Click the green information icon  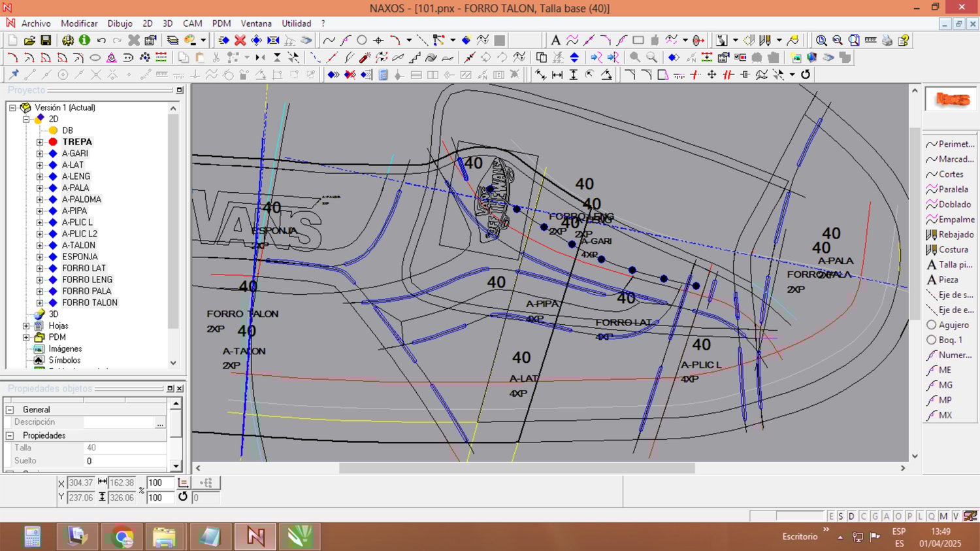[x=84, y=41]
